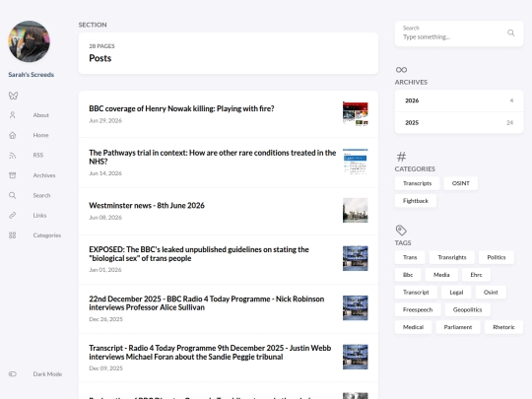This screenshot has height=399, width=532.
Task: Open the 2025 archive row
Action: [x=459, y=122]
